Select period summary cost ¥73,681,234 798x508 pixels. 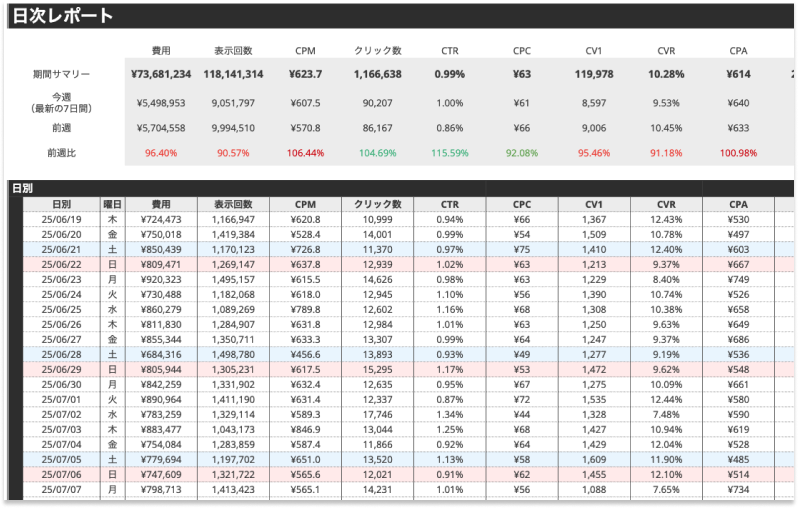pyautogui.click(x=161, y=74)
